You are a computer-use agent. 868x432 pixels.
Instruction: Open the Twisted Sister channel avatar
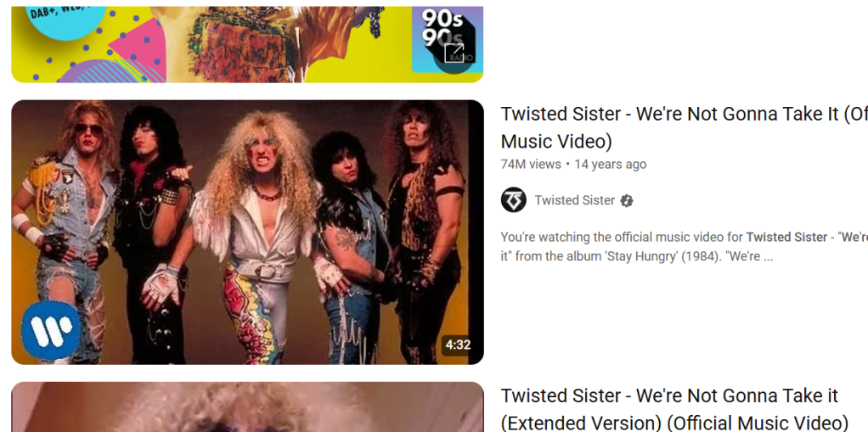coord(514,200)
